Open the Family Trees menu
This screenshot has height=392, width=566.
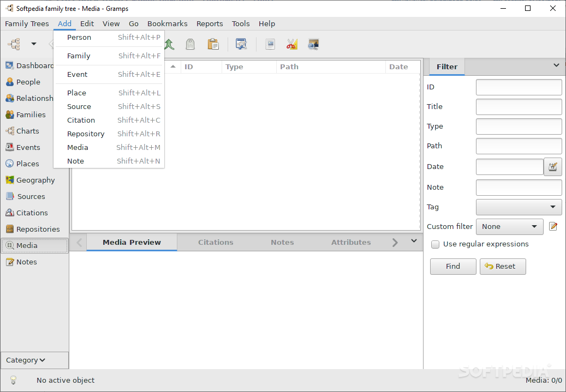coord(27,24)
